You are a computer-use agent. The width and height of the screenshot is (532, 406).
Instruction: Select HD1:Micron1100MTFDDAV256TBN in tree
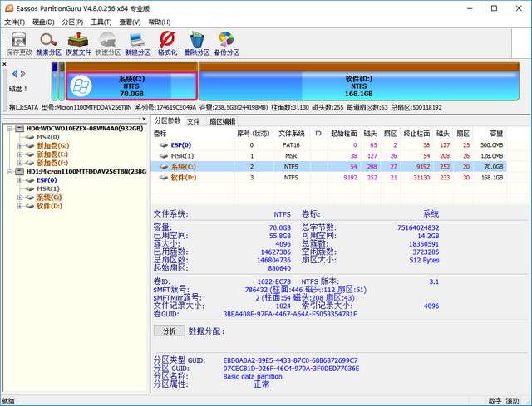tap(86, 172)
